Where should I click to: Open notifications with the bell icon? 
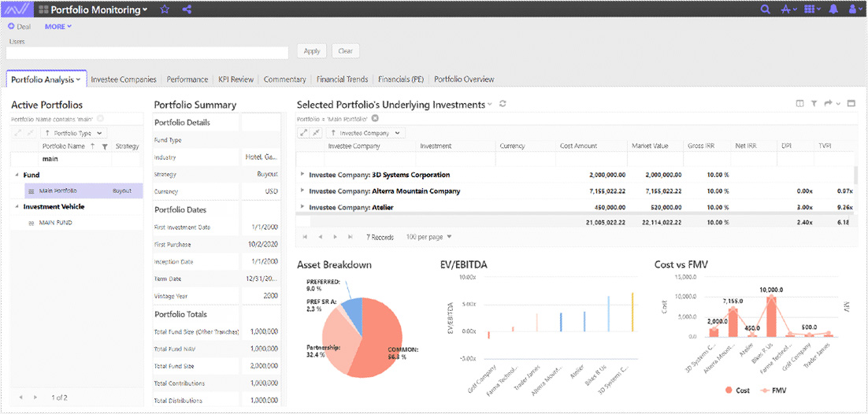click(x=833, y=9)
